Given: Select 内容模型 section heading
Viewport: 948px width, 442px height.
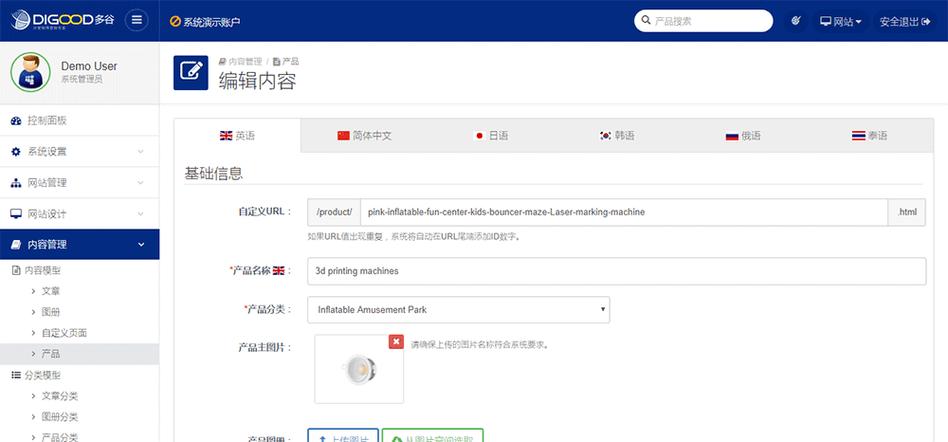Looking at the screenshot, I should tap(42, 270).
